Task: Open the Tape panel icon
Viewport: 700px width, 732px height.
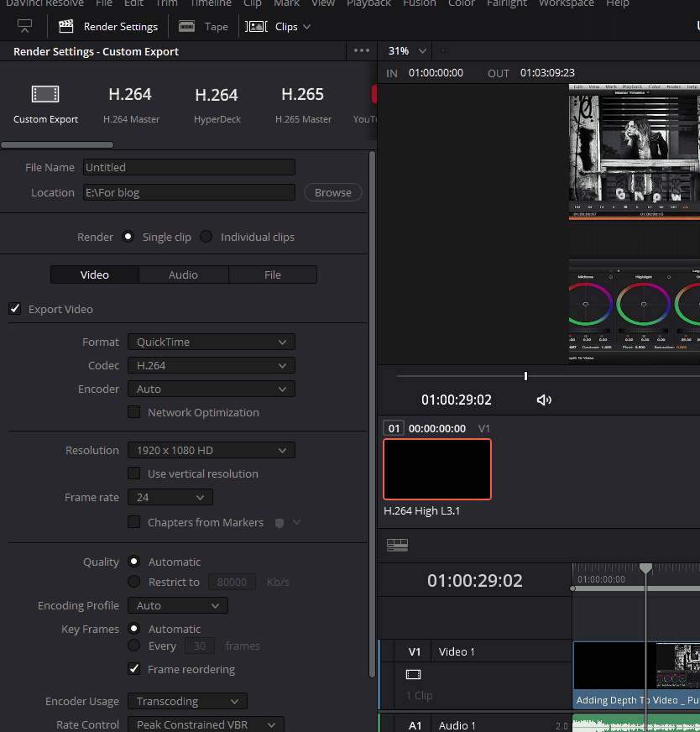Action: [187, 26]
